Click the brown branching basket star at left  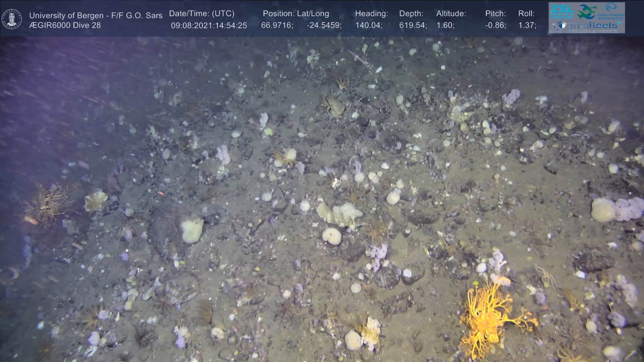coord(49,204)
